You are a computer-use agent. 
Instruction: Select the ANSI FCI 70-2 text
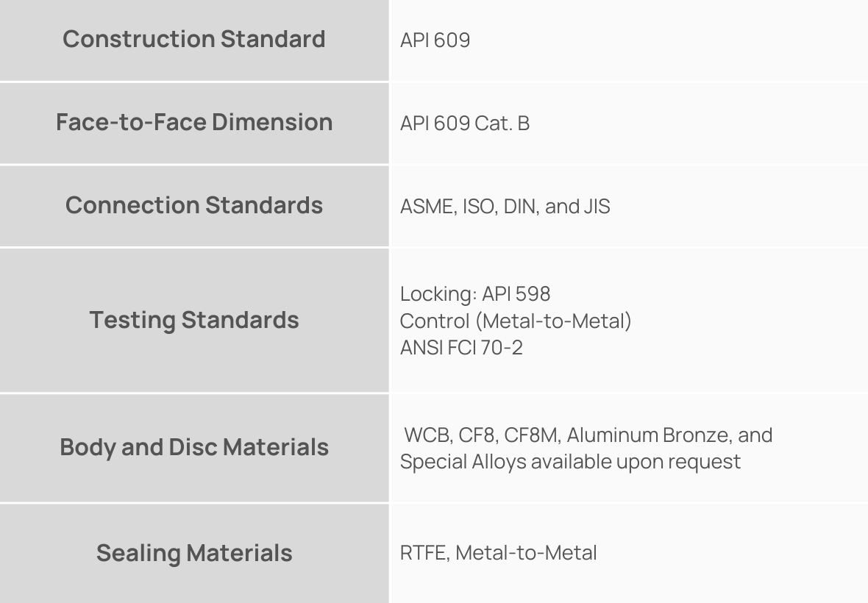point(461,347)
